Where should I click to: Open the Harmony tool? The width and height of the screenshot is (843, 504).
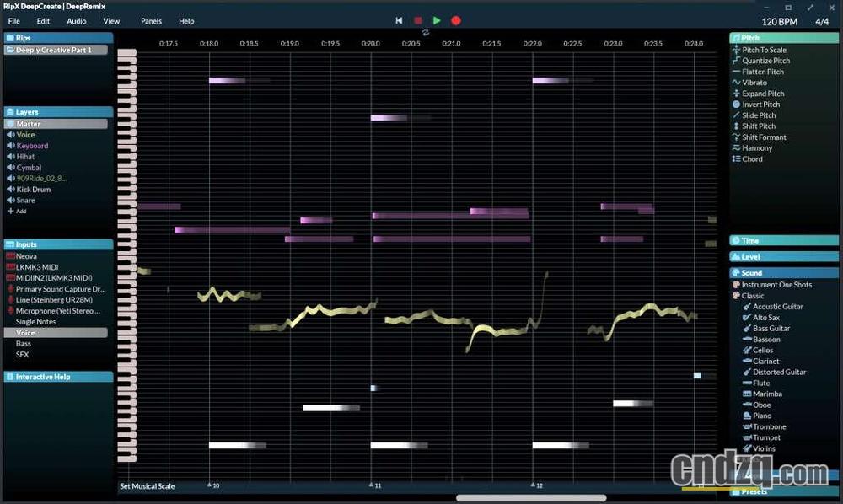761,147
